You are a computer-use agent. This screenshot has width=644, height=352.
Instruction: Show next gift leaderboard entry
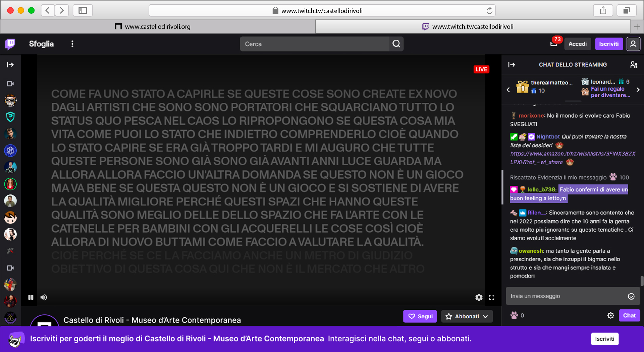pyautogui.click(x=638, y=90)
